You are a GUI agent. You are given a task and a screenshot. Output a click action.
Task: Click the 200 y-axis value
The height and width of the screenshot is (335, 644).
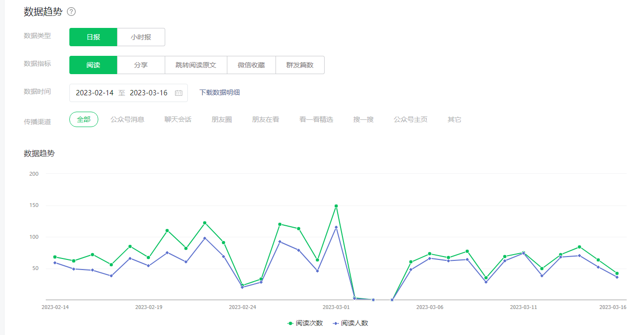(34, 174)
